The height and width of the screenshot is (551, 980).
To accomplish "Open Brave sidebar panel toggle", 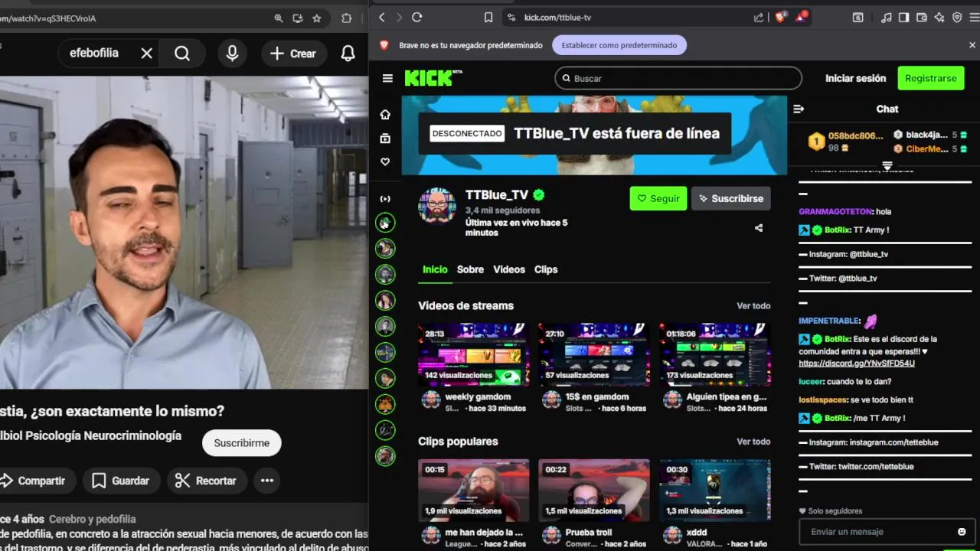I will (904, 17).
